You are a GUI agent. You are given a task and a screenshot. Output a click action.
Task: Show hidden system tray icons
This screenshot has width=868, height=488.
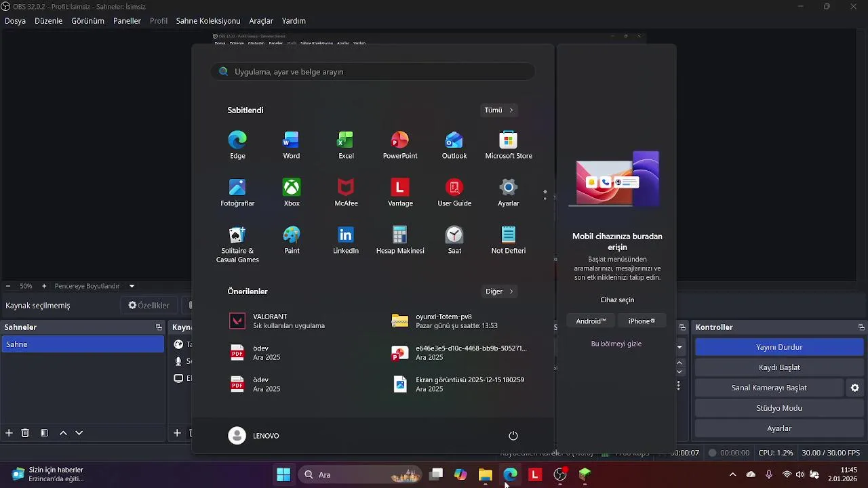click(732, 474)
